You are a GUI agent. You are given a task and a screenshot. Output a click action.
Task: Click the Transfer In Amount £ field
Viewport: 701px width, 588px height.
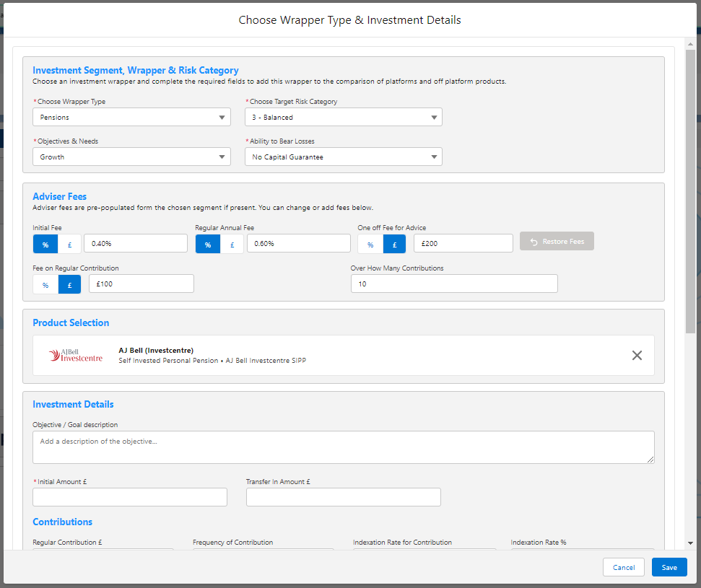[344, 497]
